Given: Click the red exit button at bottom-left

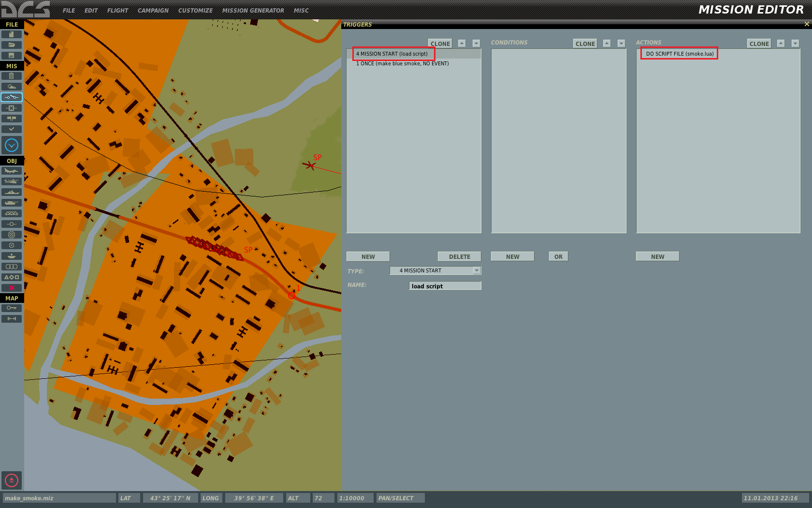Looking at the screenshot, I should [x=12, y=480].
